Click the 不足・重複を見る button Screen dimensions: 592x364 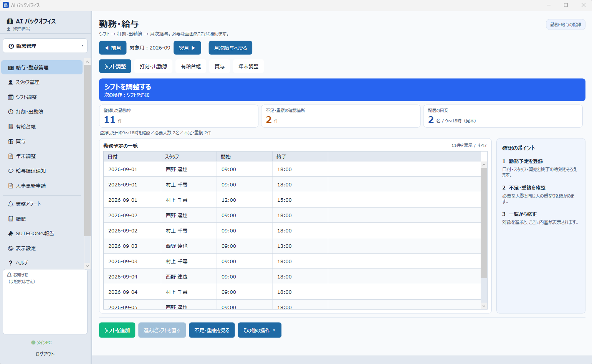tap(212, 330)
